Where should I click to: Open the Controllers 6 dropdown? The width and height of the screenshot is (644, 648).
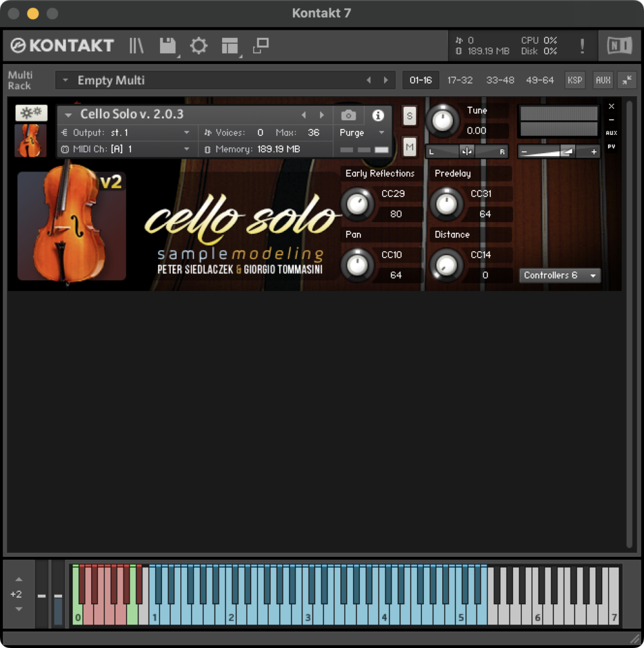click(x=560, y=275)
